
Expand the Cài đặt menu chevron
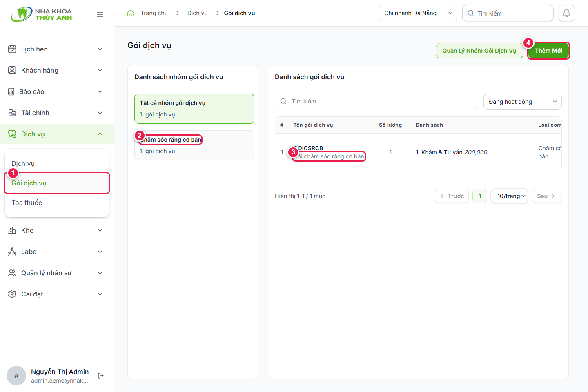point(100,294)
